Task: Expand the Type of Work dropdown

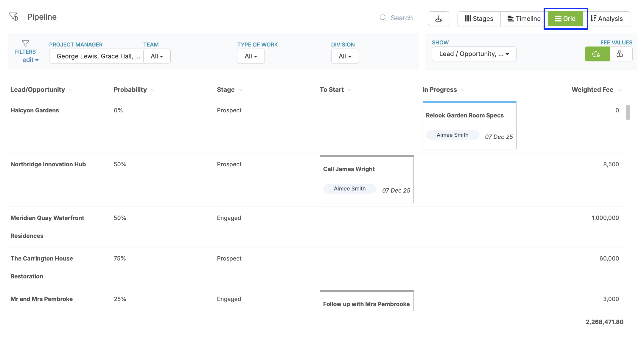Action: (x=251, y=56)
